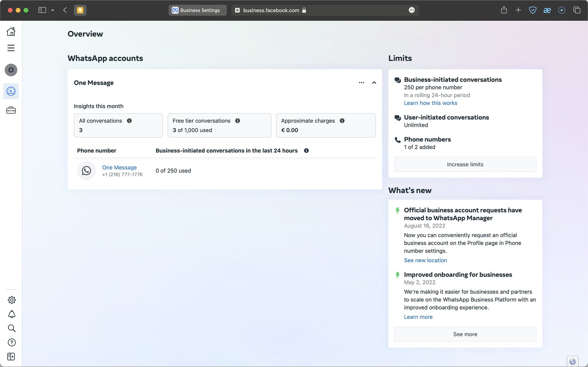This screenshot has width=588, height=367.
Task: Click the '3 of 1,000 used' value
Action: click(192, 130)
